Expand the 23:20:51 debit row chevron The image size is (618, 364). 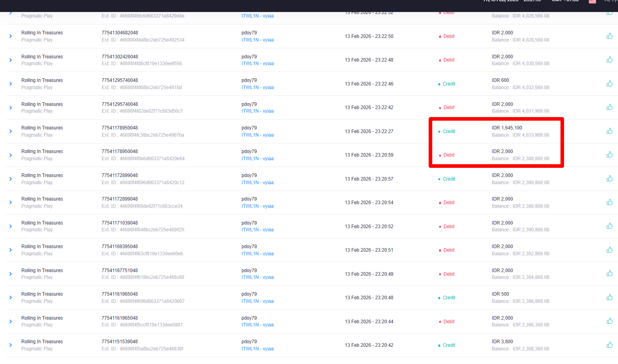10,250
